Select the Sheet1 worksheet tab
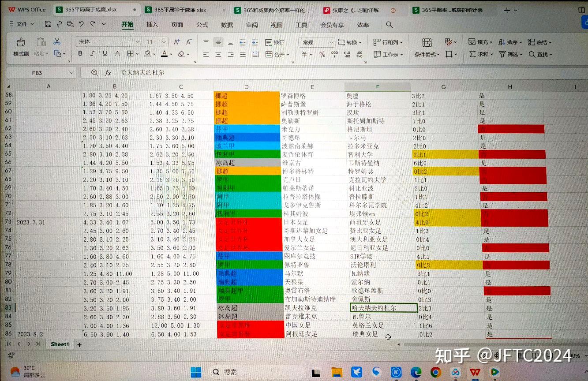Viewport: 588px width, 381px height. coord(60,344)
